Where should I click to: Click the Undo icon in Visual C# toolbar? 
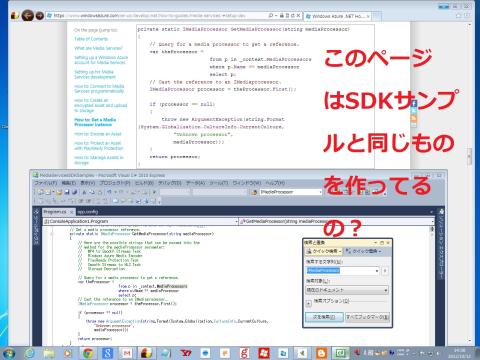click(109, 192)
